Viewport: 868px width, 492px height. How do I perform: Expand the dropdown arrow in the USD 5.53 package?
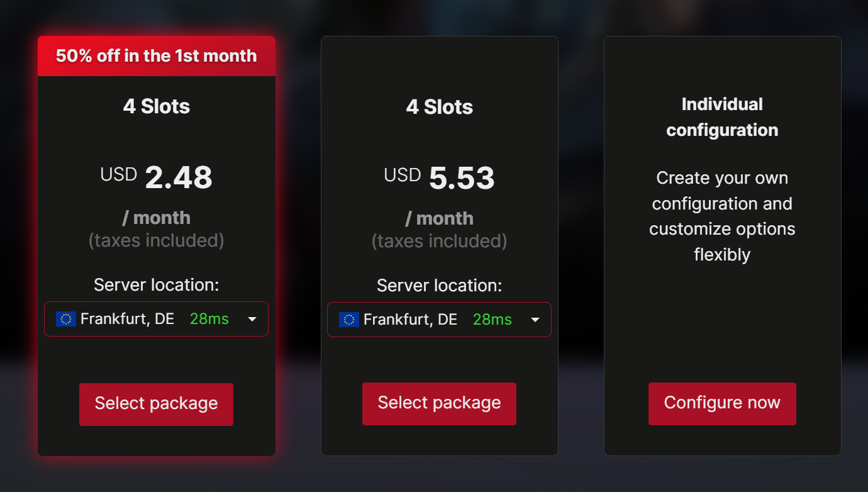(x=535, y=320)
